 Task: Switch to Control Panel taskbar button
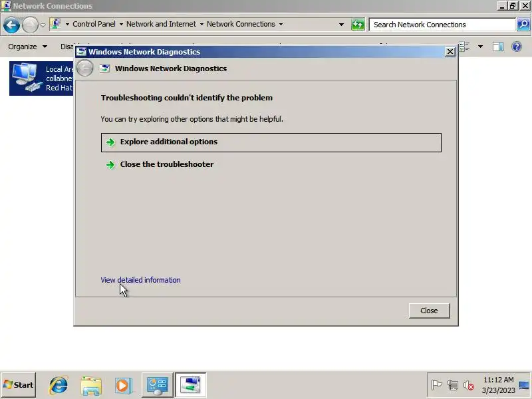click(157, 385)
